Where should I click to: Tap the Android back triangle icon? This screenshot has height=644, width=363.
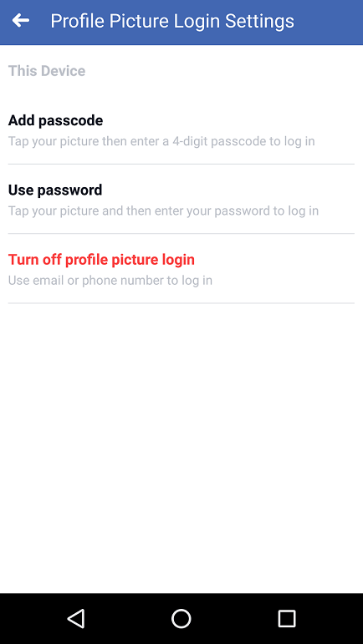pyautogui.click(x=76, y=618)
